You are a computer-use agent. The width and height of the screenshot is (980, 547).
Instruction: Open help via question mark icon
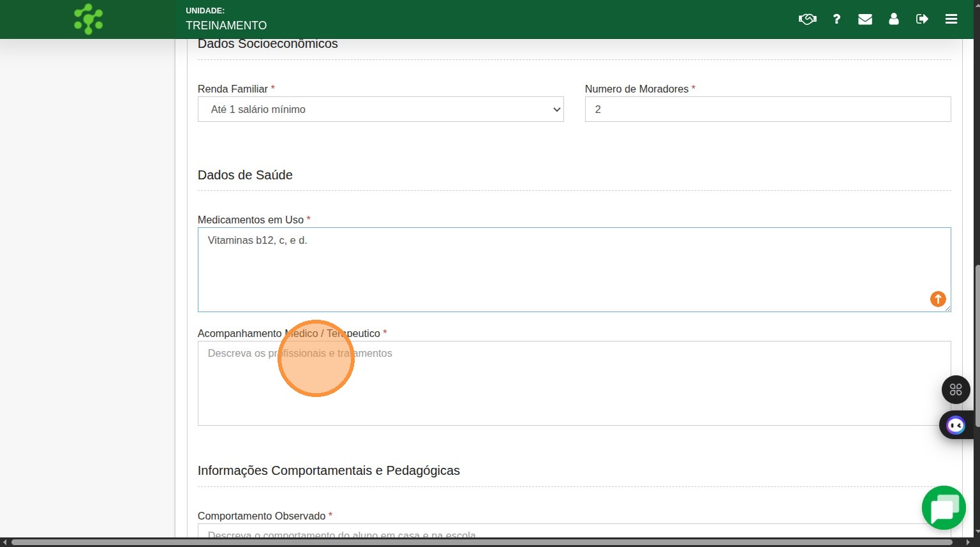(x=836, y=19)
